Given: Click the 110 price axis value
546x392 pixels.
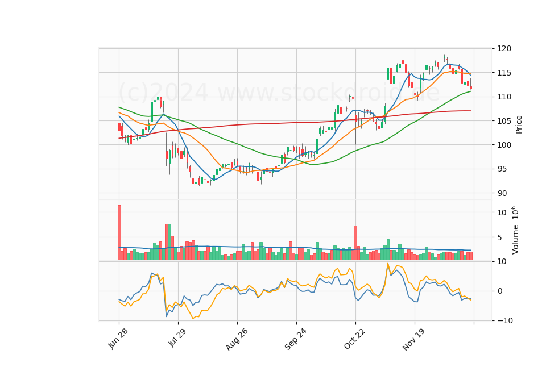Looking at the screenshot, I should (x=504, y=97).
